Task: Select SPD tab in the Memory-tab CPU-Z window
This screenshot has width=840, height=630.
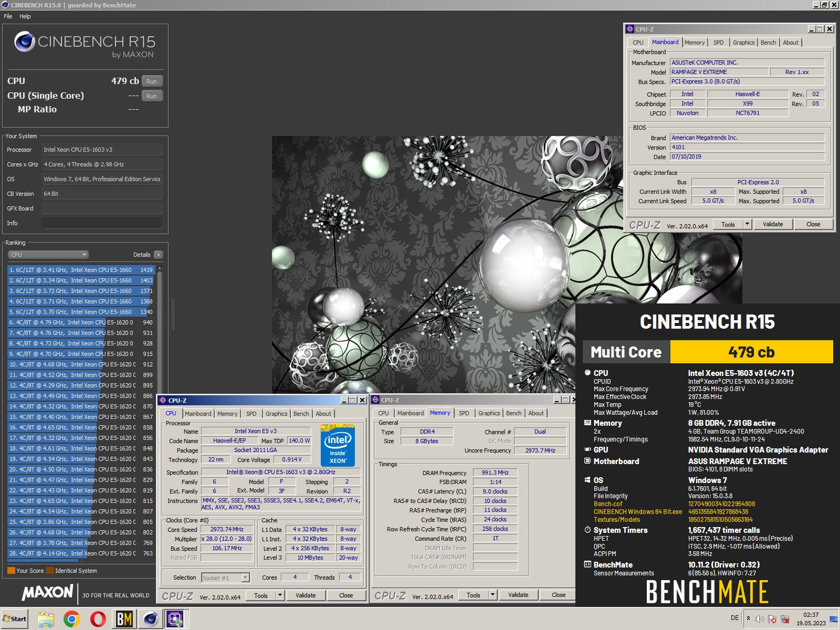Action: (x=464, y=413)
